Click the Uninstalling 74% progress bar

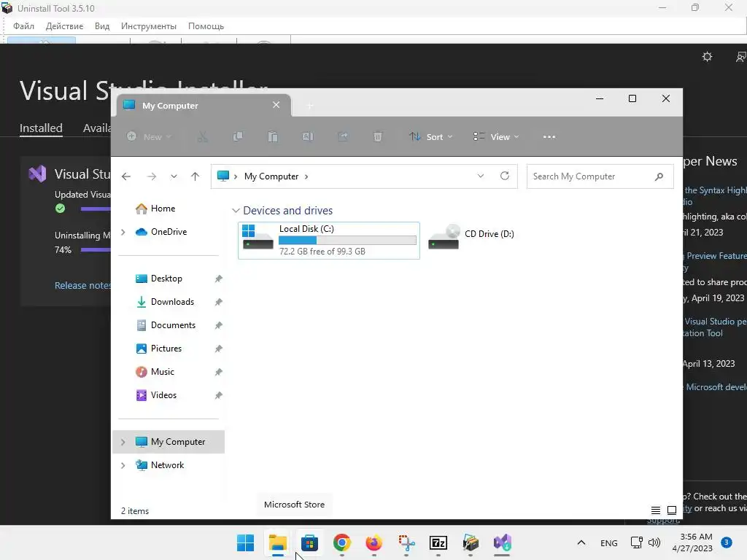(x=96, y=249)
